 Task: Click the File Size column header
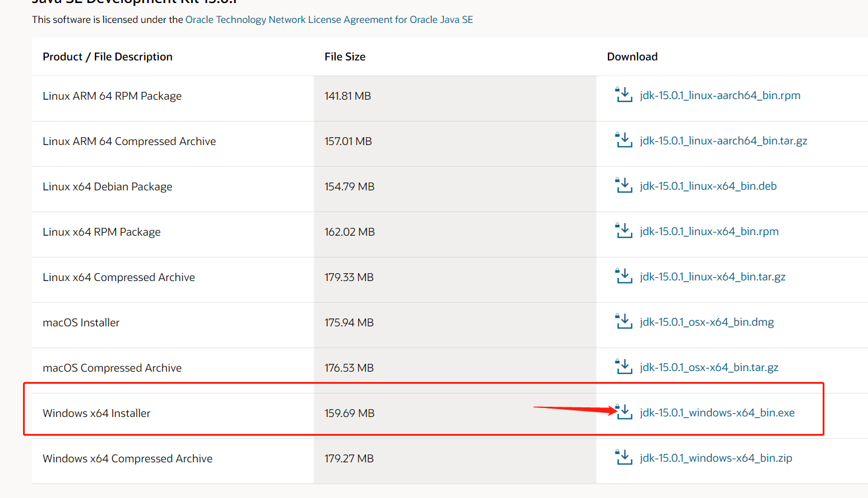click(x=345, y=57)
